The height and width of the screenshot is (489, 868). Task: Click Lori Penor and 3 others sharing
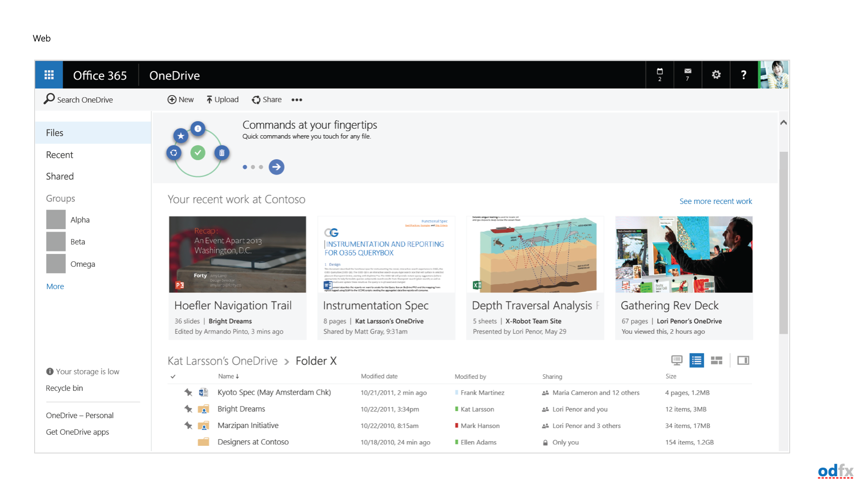click(582, 426)
